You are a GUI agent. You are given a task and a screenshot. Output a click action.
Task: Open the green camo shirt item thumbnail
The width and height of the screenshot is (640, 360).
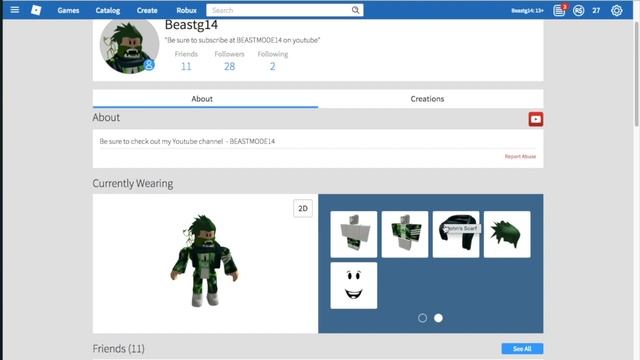pos(405,234)
